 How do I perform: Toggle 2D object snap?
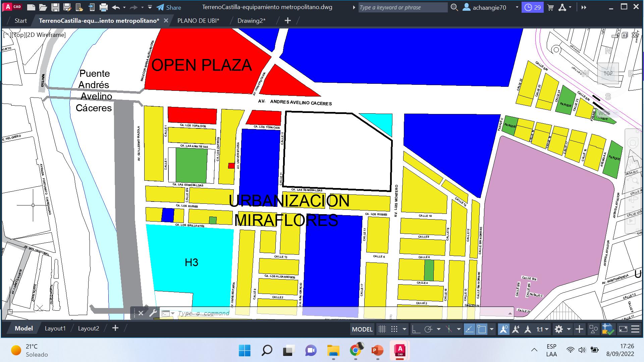tap(482, 329)
